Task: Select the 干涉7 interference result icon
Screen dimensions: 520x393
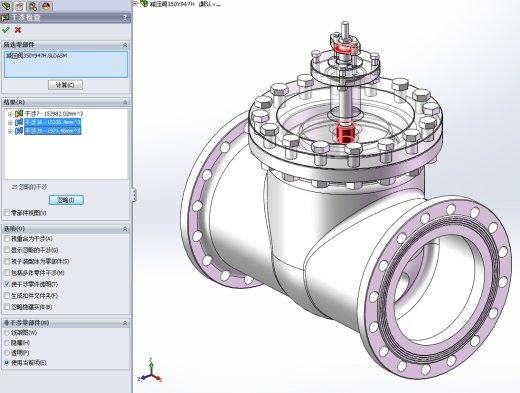Action: point(19,114)
